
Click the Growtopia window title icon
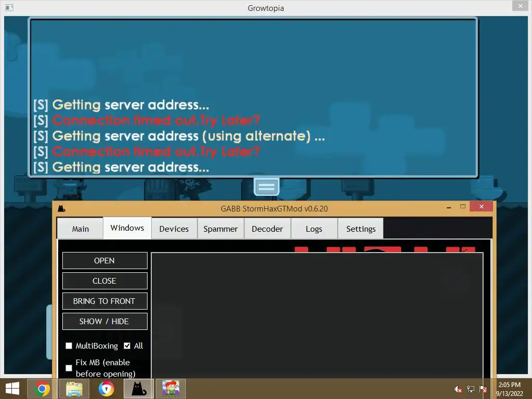click(9, 7)
